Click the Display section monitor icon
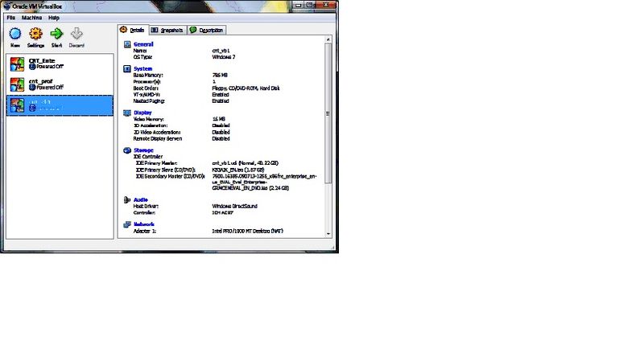The width and height of the screenshot is (644, 361). 127,113
